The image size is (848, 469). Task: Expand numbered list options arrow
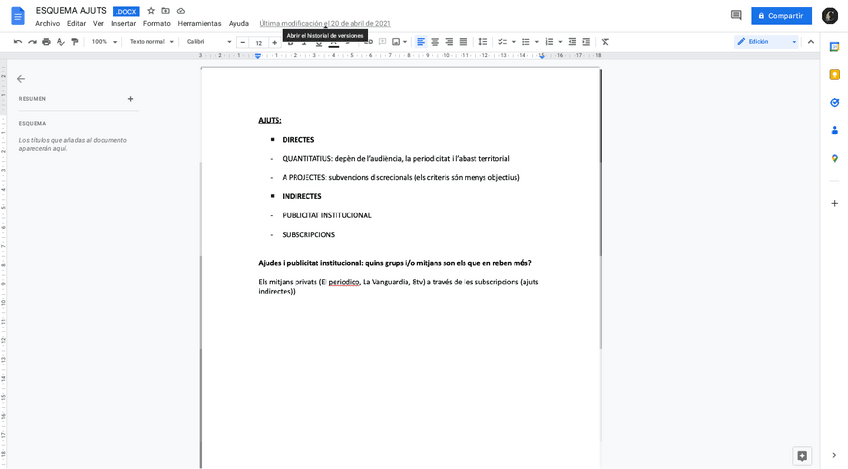560,42
